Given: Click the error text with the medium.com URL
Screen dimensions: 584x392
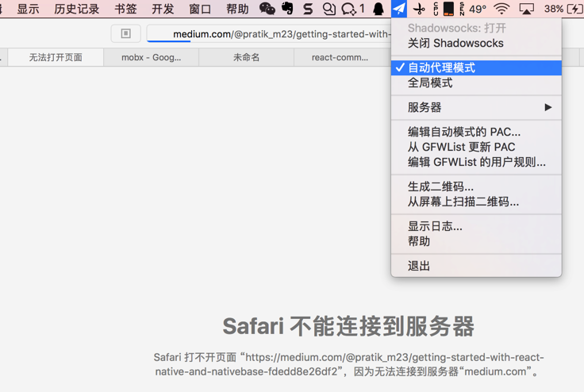Looking at the screenshot, I should (x=348, y=364).
